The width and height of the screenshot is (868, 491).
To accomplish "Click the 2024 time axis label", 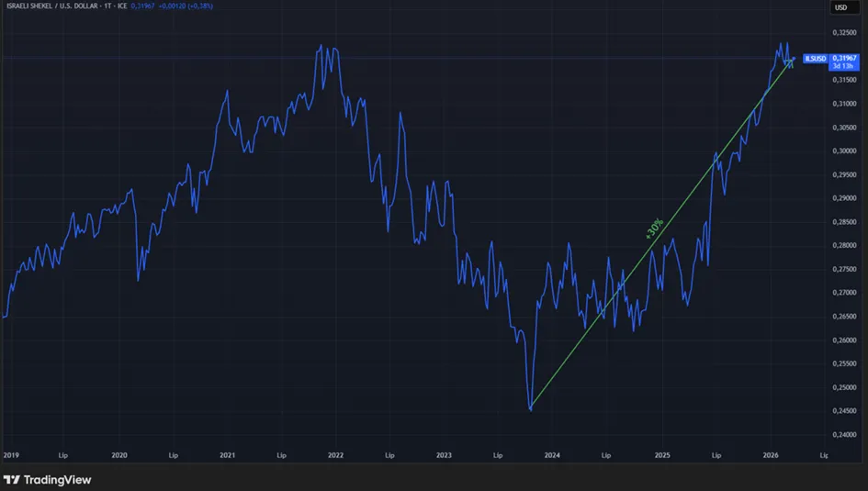I will click(x=552, y=455).
